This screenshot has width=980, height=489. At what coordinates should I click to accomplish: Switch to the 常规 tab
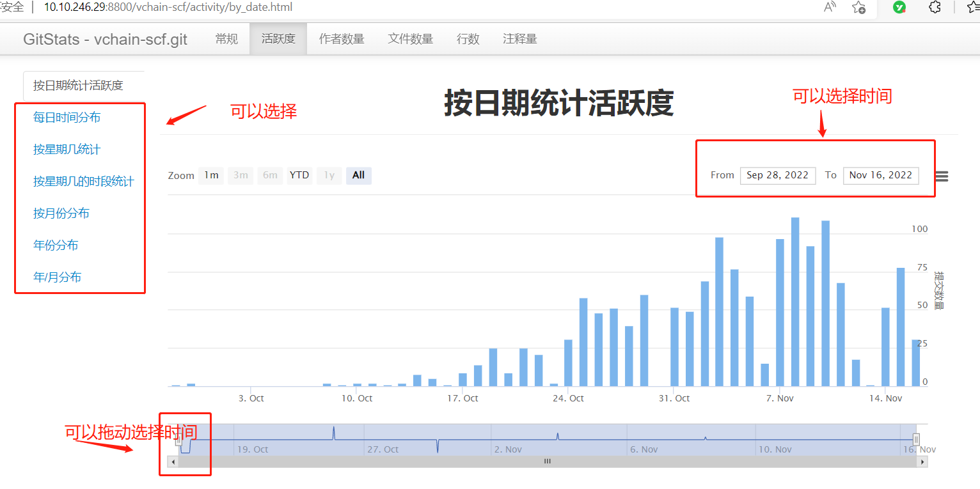click(226, 39)
